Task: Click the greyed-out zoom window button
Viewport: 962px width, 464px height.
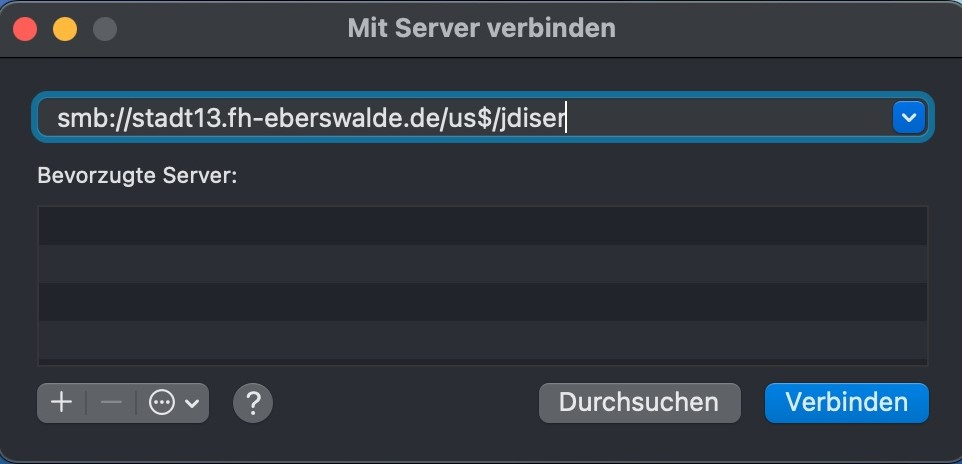Action: click(x=105, y=29)
